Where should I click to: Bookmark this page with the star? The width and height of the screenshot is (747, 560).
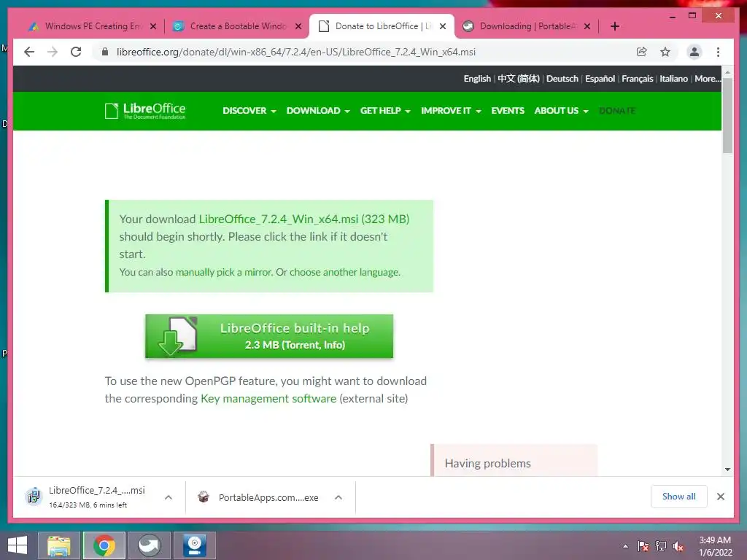click(x=665, y=52)
